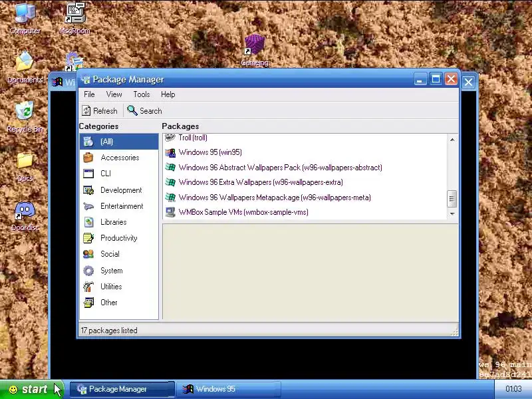Click the Extra Wallpapers package icon

tap(170, 182)
